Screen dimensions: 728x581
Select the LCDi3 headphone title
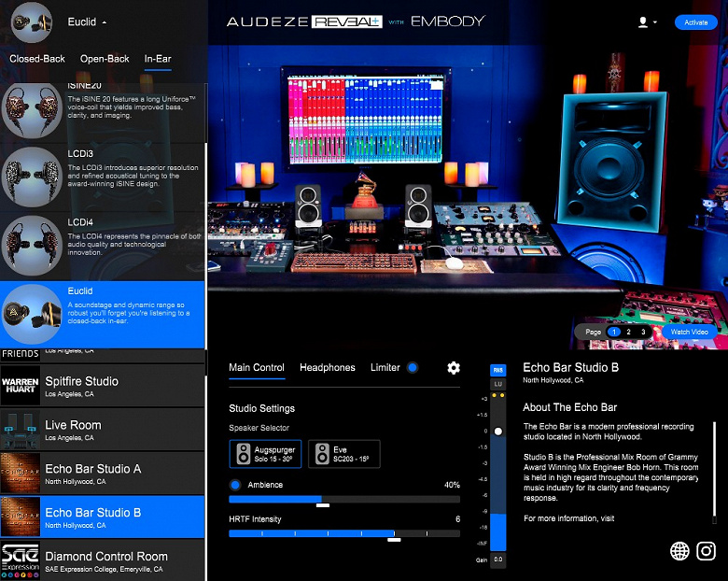coord(80,154)
